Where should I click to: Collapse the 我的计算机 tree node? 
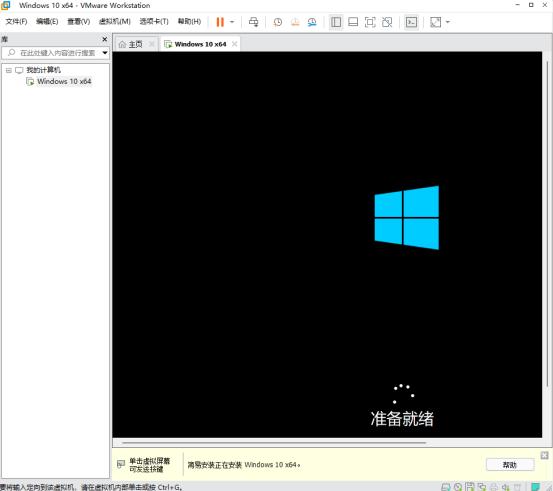(x=9, y=70)
